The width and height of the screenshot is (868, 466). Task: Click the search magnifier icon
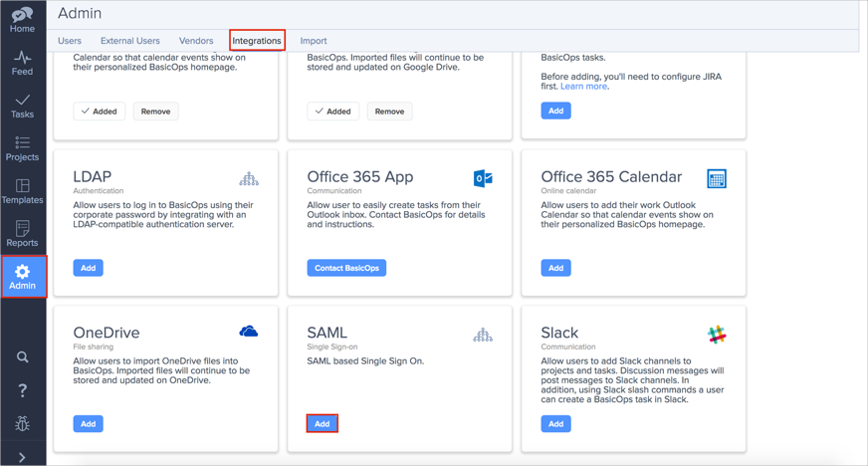pyautogui.click(x=22, y=356)
